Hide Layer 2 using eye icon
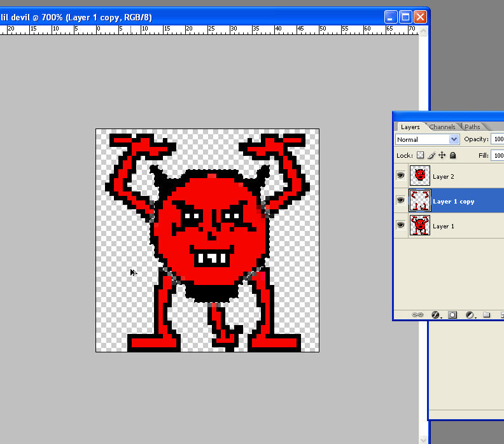The height and width of the screenshot is (444, 504). point(400,176)
